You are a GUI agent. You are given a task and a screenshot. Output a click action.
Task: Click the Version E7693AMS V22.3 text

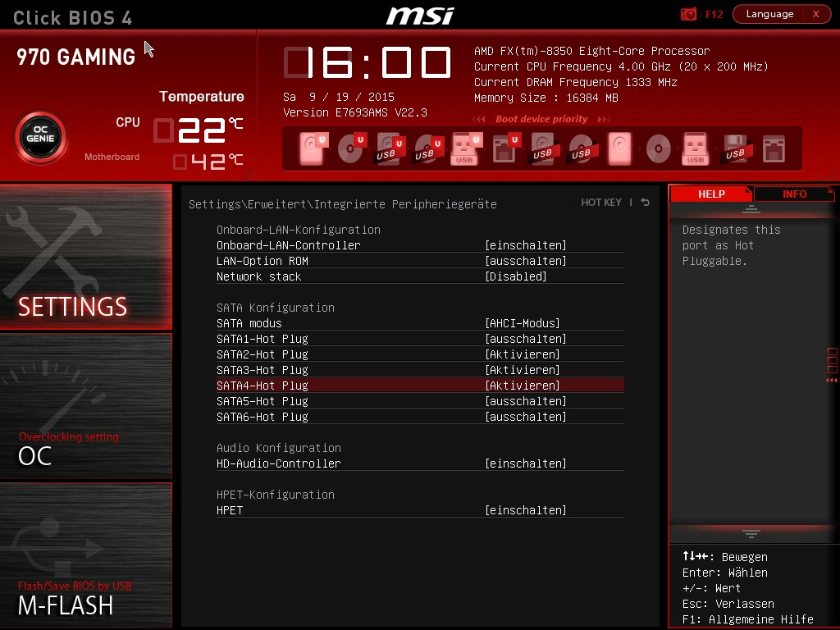[355, 112]
